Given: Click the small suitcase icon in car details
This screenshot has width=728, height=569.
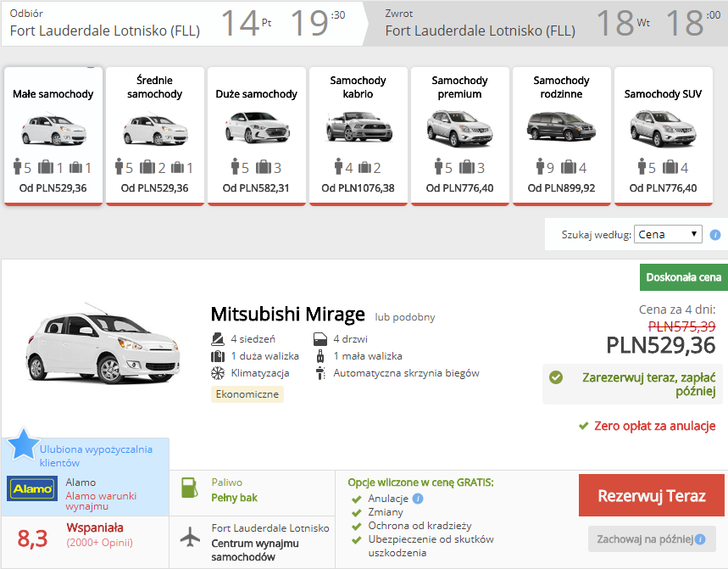Looking at the screenshot, I should 320,356.
